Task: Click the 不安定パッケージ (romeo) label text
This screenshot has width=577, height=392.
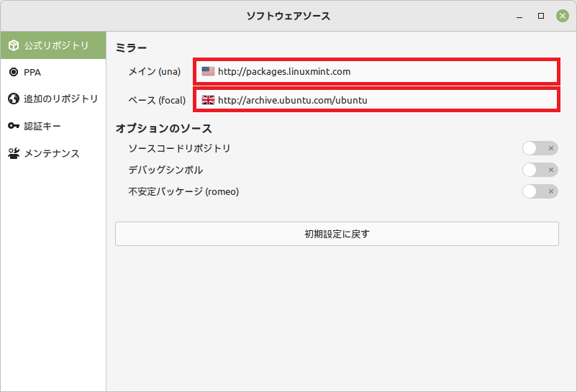Action: [x=183, y=191]
